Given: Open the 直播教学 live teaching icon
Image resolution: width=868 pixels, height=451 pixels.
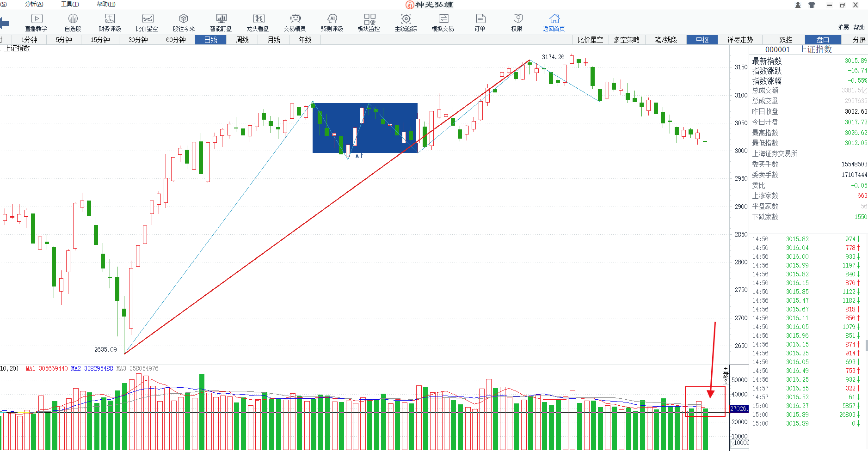Looking at the screenshot, I should click(36, 22).
